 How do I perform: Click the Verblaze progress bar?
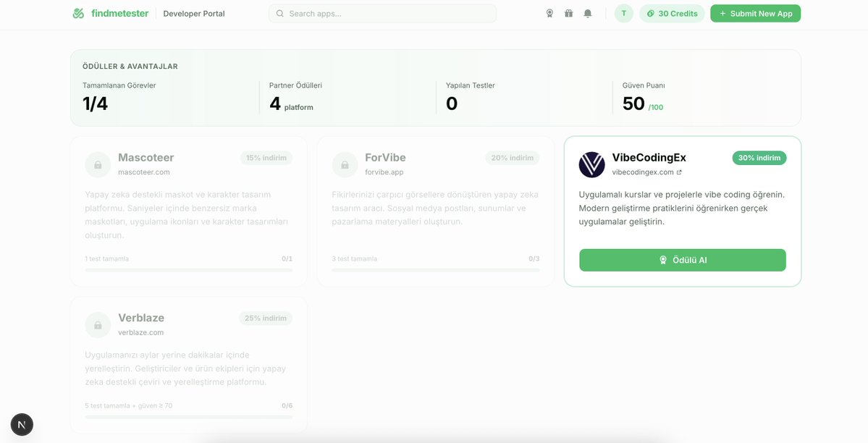click(189, 417)
